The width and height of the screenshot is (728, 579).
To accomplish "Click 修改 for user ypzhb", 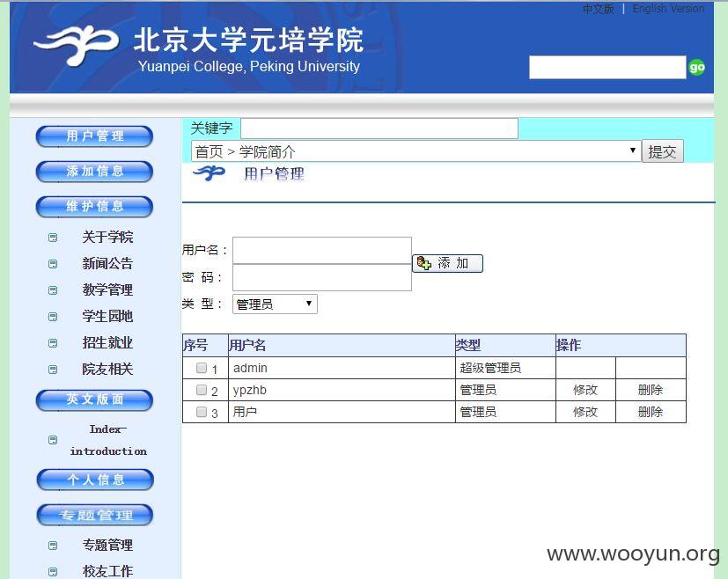I will (x=585, y=390).
